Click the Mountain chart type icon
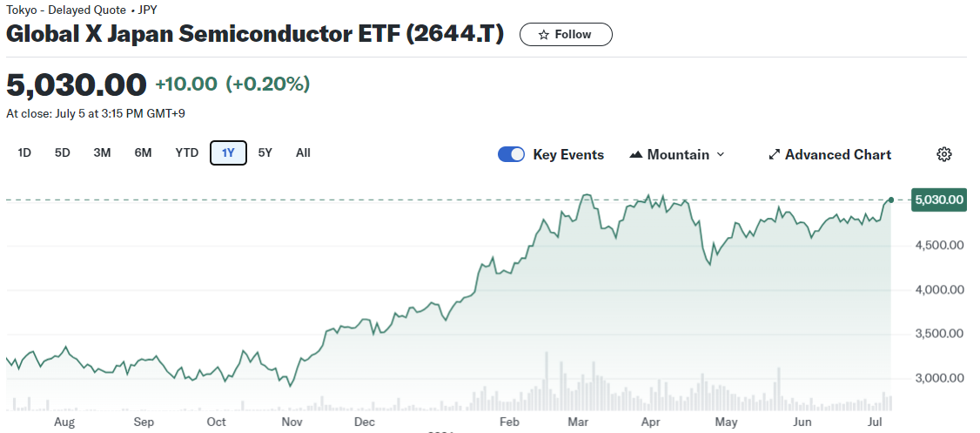The height and width of the screenshot is (433, 980). click(x=635, y=155)
